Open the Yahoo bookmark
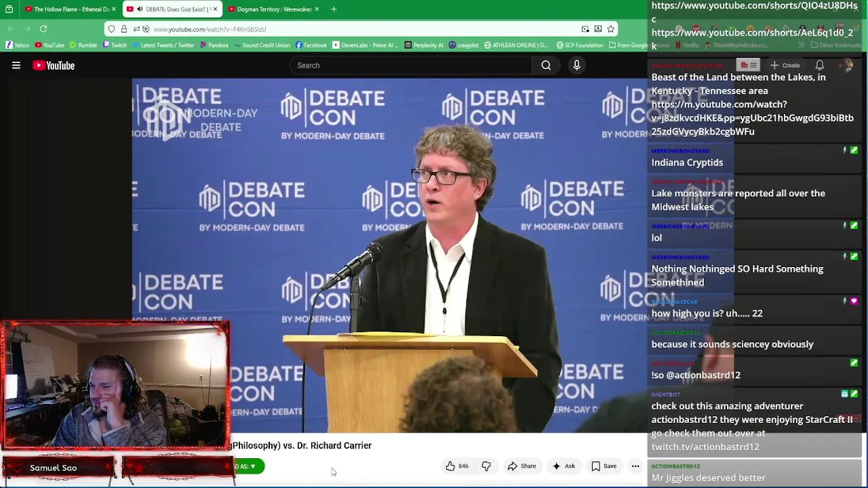Screen dimensions: 868x488 tap(18, 45)
